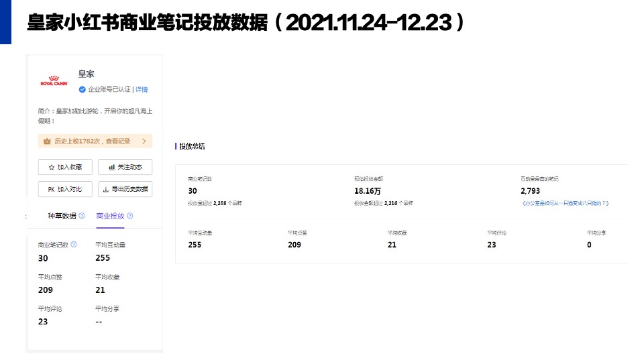This screenshot has width=644, height=362.
Task: Click the 皇家 brand name text
Action: [x=87, y=74]
